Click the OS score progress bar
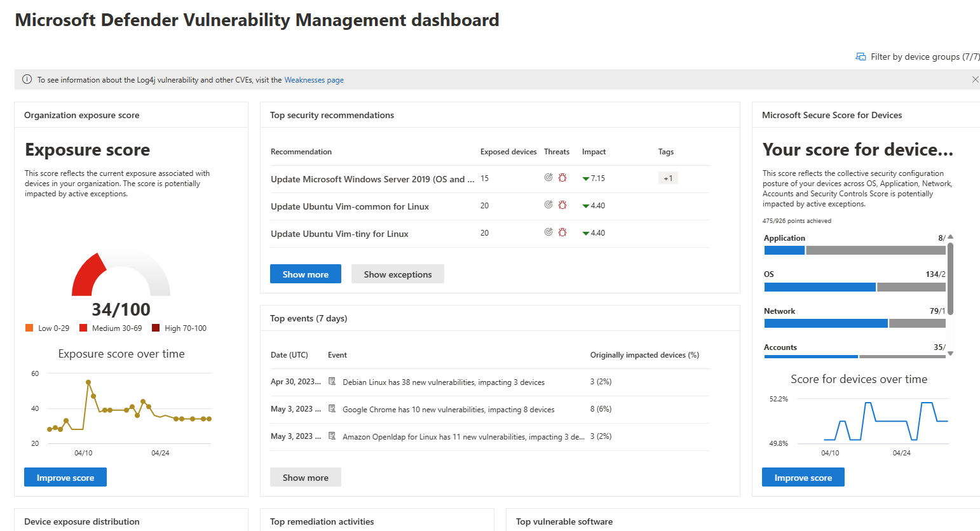The height and width of the screenshot is (531, 980). coord(855,287)
